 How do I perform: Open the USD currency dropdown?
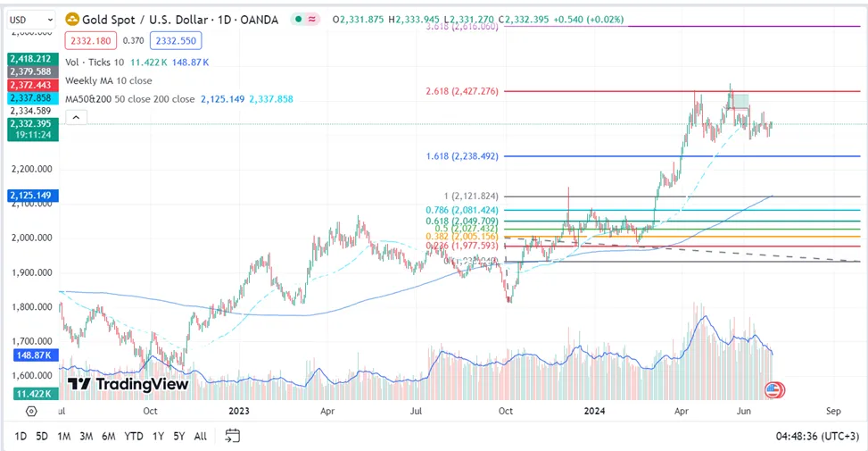tap(31, 20)
